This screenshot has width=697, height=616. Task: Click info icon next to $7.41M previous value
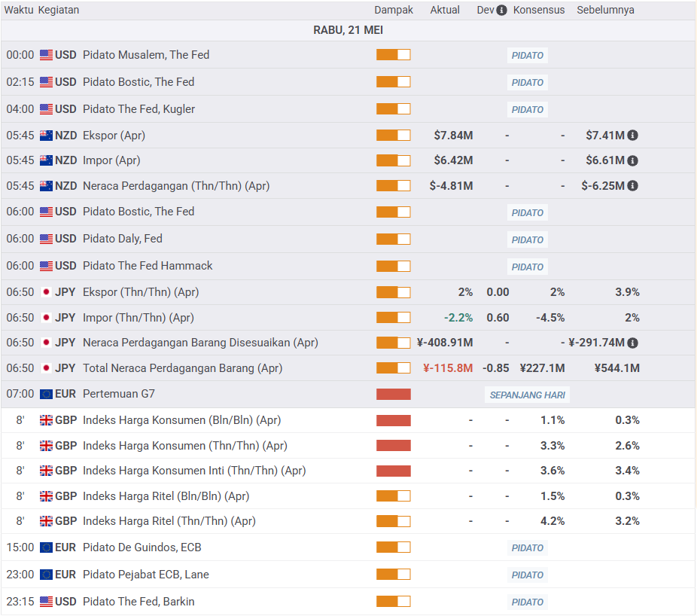tap(633, 136)
